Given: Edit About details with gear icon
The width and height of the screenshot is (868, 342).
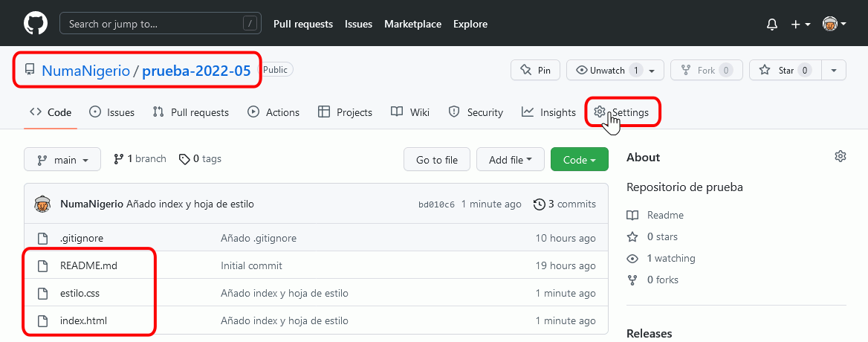Looking at the screenshot, I should (x=841, y=157).
